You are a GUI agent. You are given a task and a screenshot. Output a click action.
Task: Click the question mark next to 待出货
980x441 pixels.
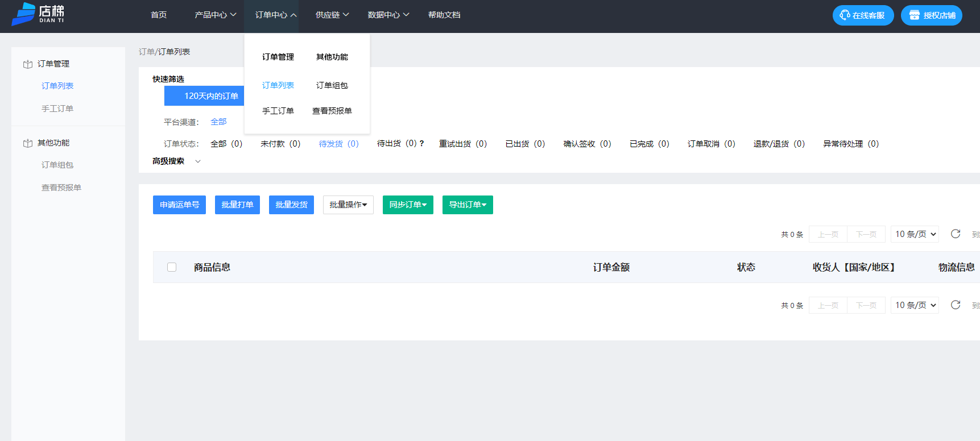[x=421, y=144]
